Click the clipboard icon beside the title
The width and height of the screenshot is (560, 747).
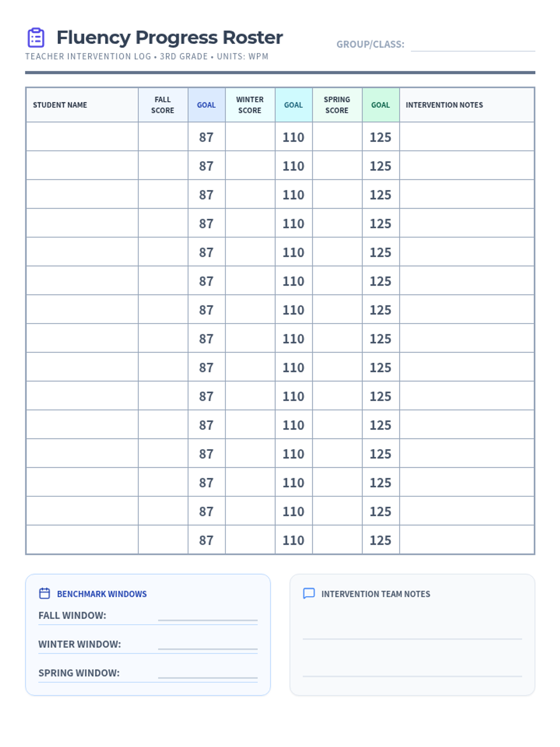[x=36, y=38]
